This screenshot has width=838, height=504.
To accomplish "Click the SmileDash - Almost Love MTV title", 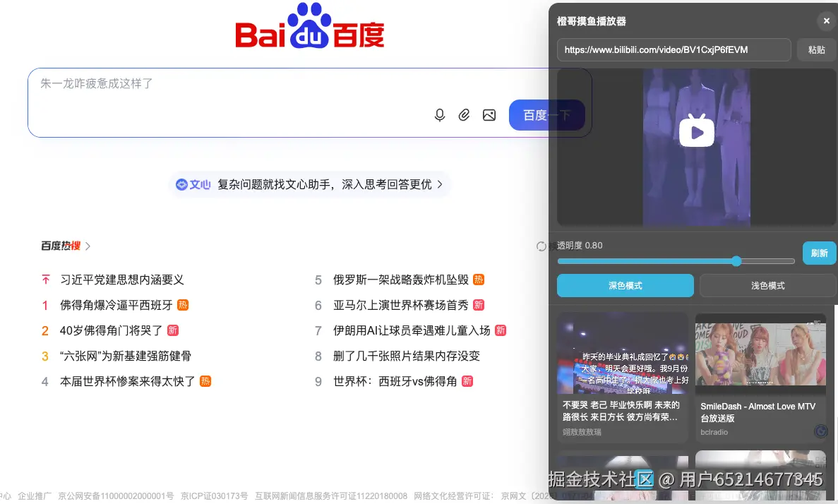I will pos(758,412).
